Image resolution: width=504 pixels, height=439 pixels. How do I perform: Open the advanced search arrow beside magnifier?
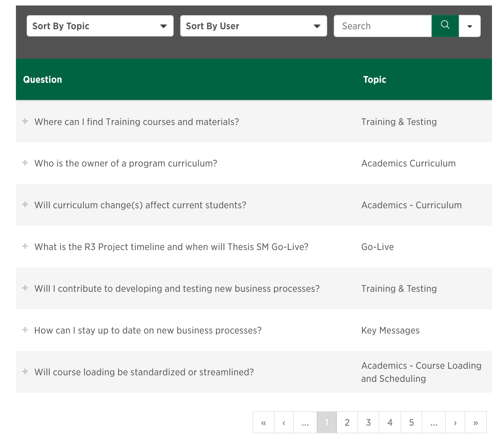(x=469, y=26)
